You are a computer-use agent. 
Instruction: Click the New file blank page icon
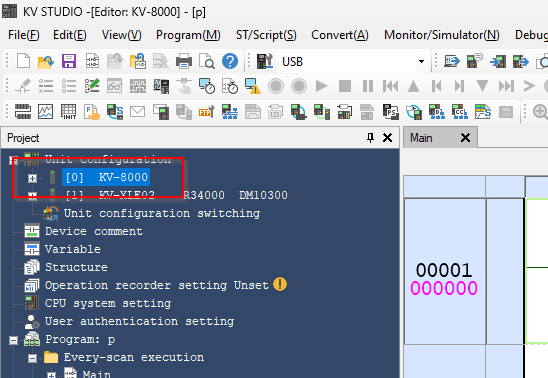pos(23,61)
